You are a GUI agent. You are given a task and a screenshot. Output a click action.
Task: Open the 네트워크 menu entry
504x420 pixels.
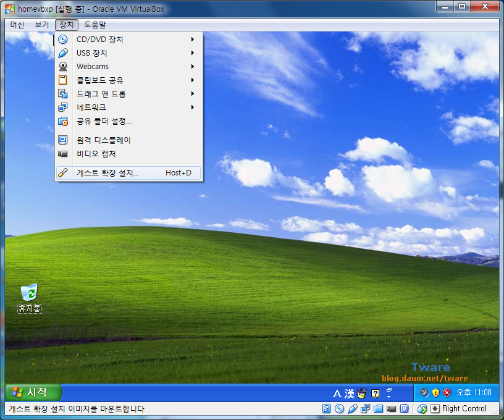(x=129, y=107)
